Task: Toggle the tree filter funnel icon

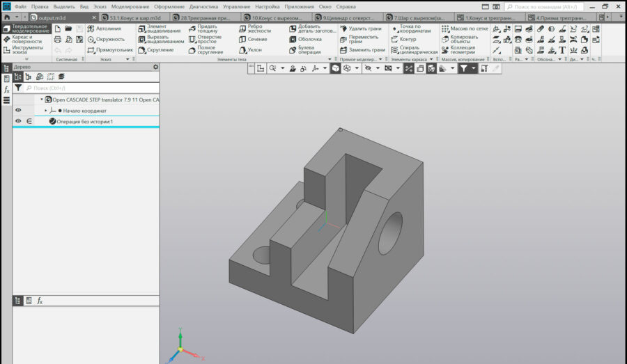Action: pos(18,88)
